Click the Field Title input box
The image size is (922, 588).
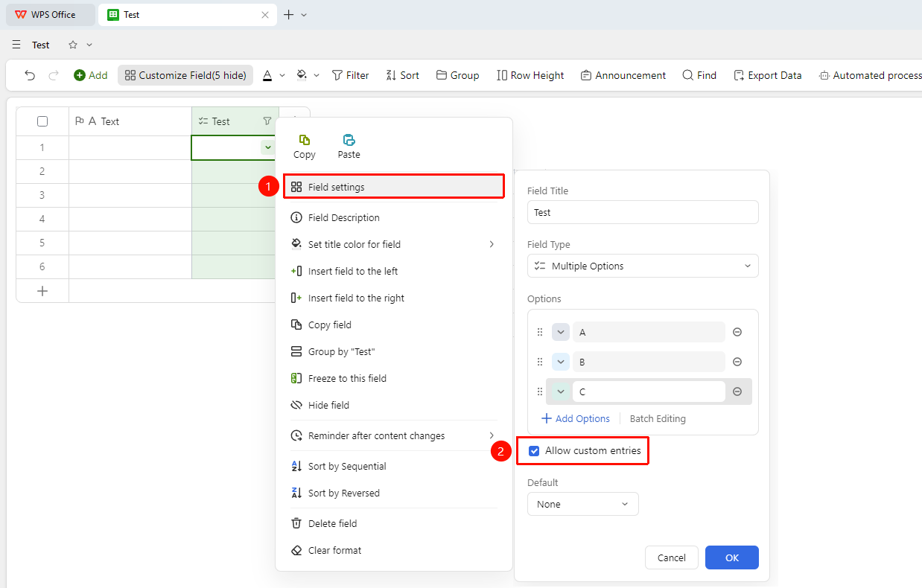point(643,212)
